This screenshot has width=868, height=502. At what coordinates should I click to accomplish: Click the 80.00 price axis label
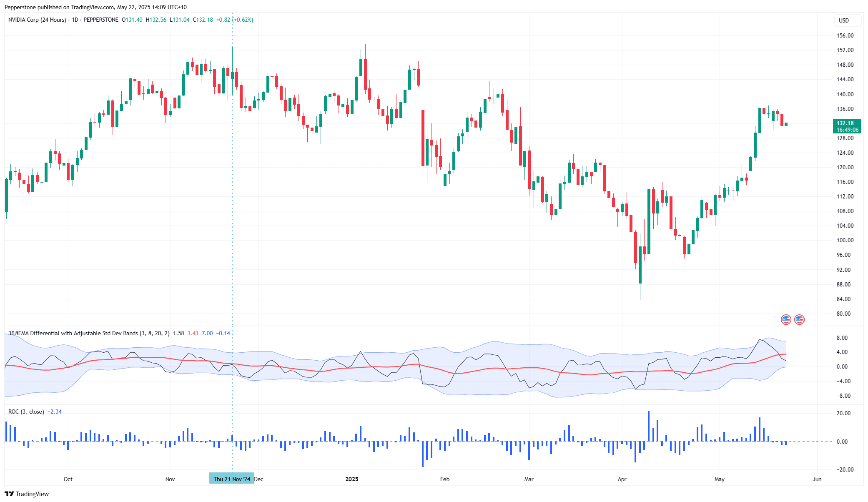(844, 314)
